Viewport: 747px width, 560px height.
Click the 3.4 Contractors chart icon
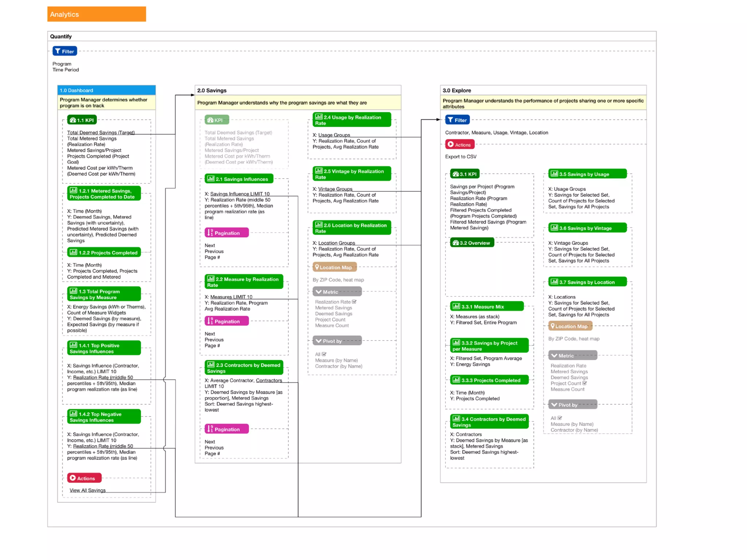[x=456, y=419]
